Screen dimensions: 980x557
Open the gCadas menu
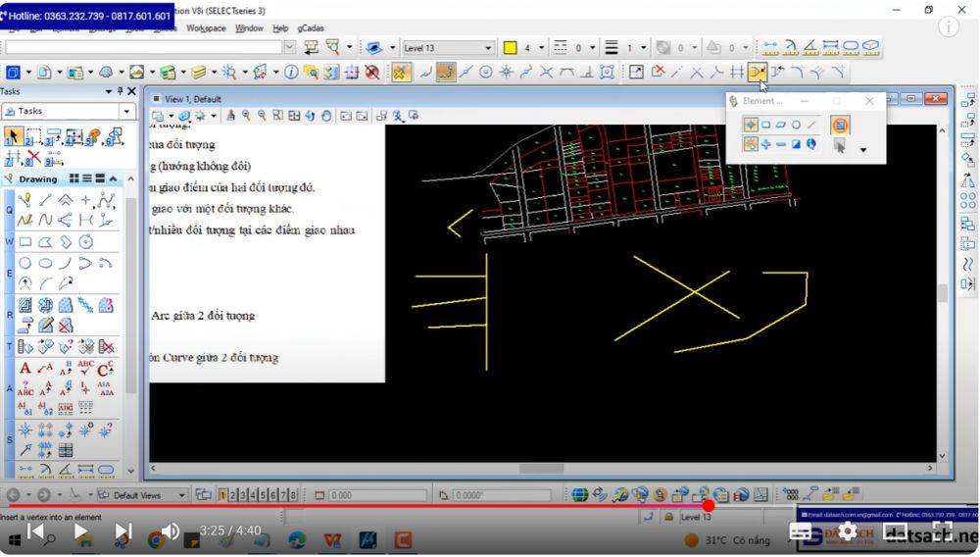[x=311, y=28]
